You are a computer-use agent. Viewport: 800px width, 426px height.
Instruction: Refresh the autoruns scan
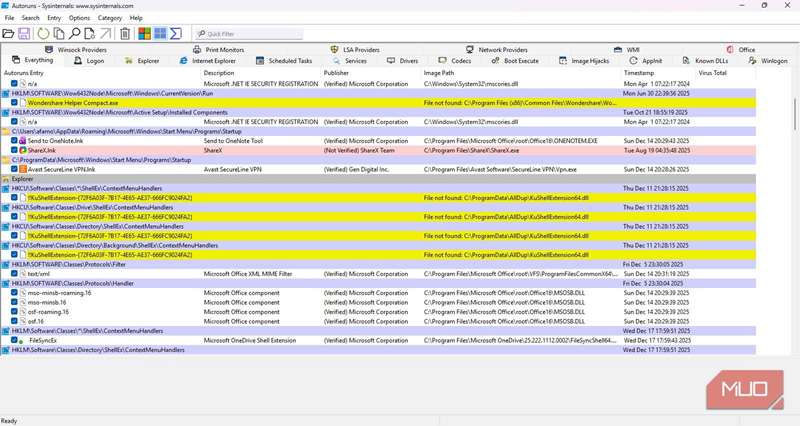pos(45,34)
